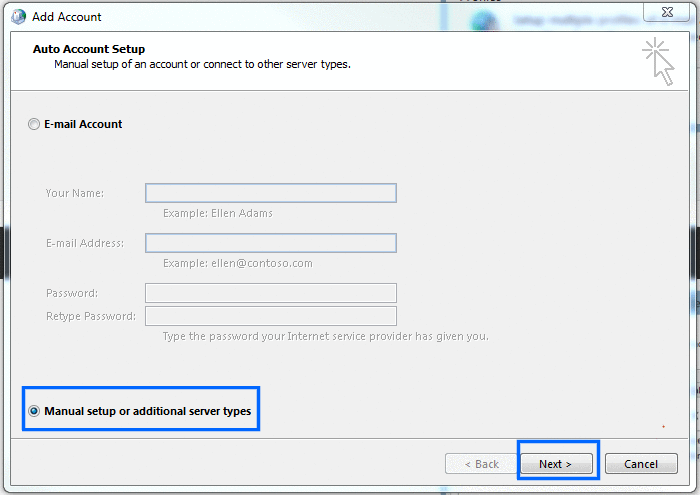
Task: Click the 'Password:' label
Action: (x=72, y=293)
